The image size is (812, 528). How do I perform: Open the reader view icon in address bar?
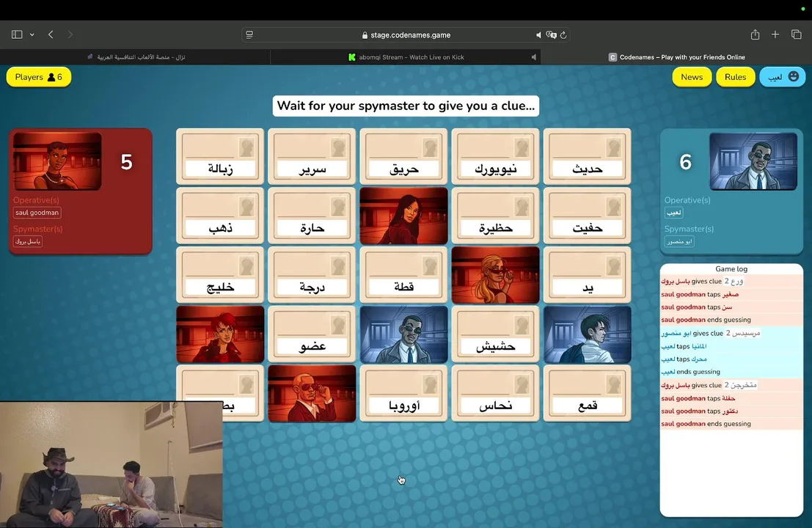(x=249, y=34)
